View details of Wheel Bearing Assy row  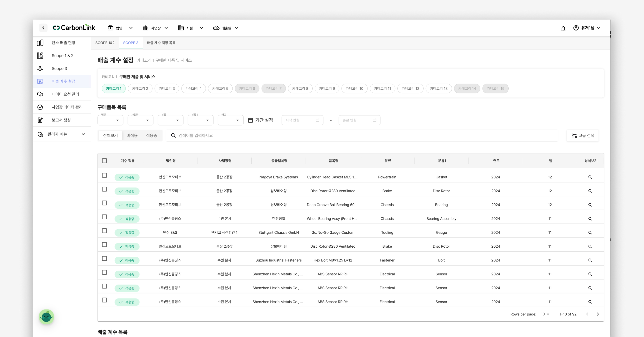590,219
